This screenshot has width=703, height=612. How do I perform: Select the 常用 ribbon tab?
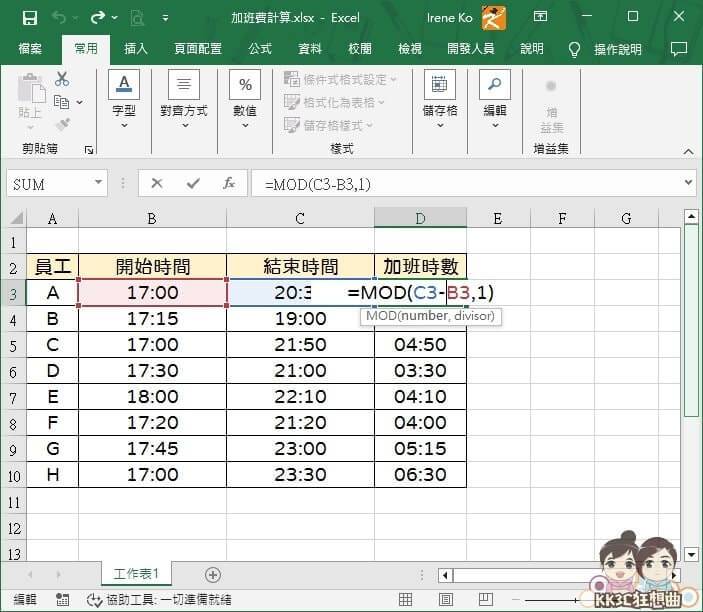(x=86, y=48)
